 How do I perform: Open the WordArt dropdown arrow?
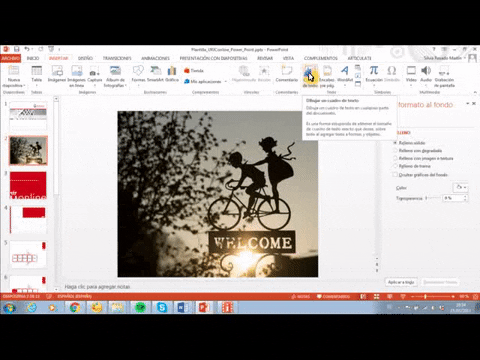coord(345,85)
